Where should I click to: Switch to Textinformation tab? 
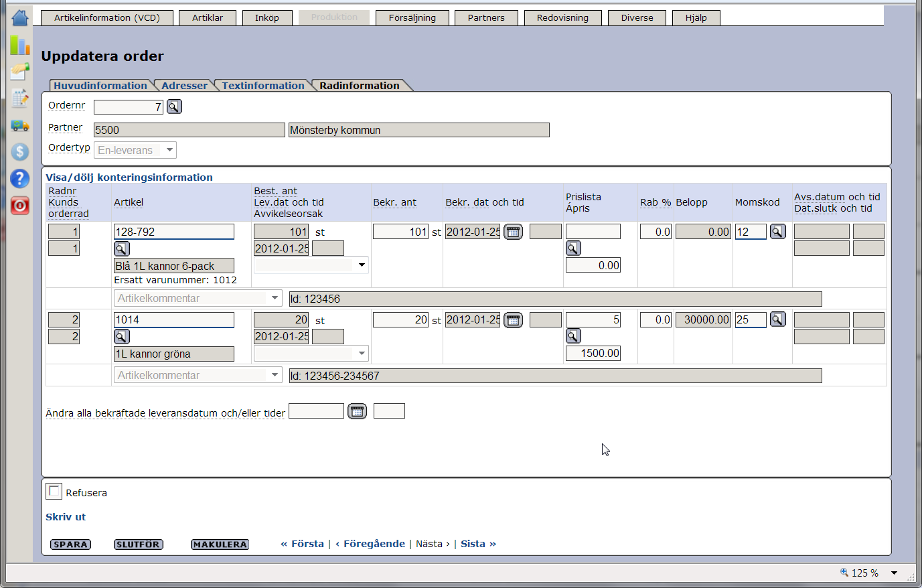pyautogui.click(x=263, y=85)
